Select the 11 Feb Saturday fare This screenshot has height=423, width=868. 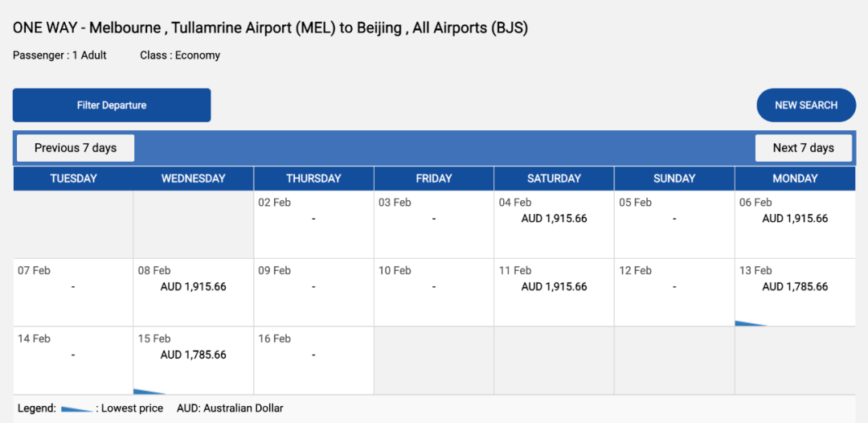click(554, 287)
